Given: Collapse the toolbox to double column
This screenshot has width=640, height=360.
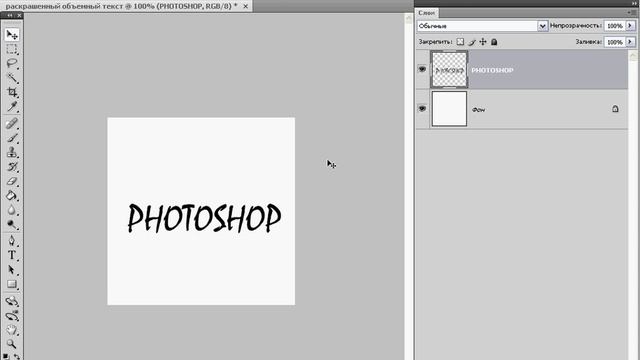Looking at the screenshot, I should click(x=9, y=16).
